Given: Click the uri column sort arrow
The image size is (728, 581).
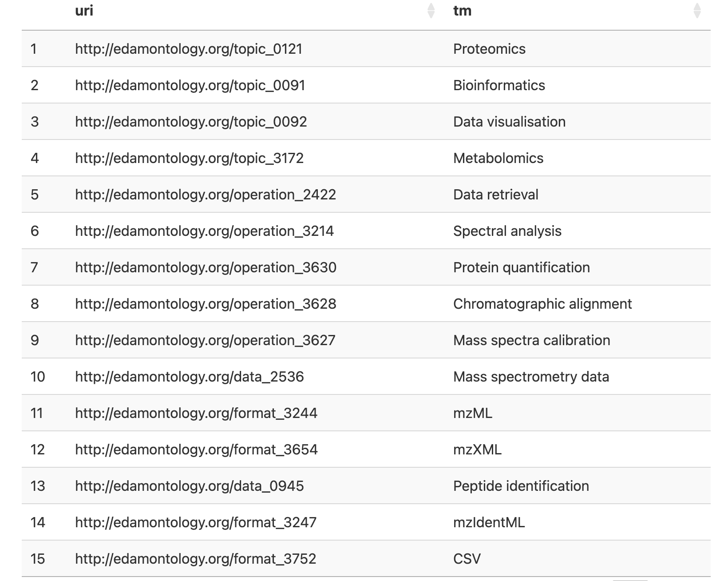Looking at the screenshot, I should click(430, 11).
